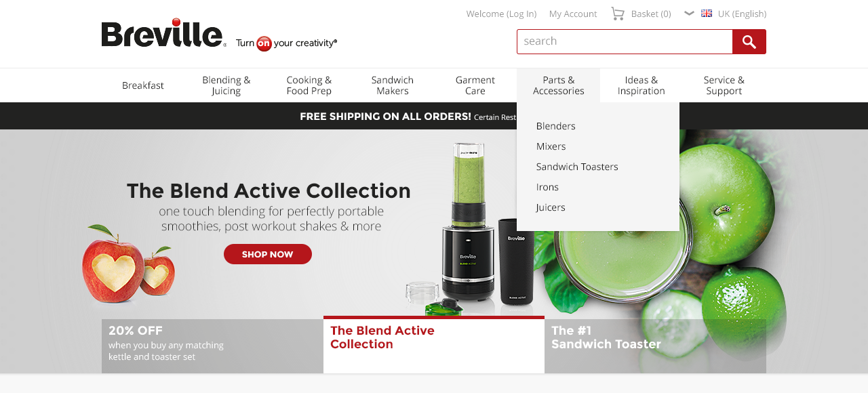Screen dimensions: 868x393
Task: Select the 20% OFF banner tab
Action: coord(212,346)
